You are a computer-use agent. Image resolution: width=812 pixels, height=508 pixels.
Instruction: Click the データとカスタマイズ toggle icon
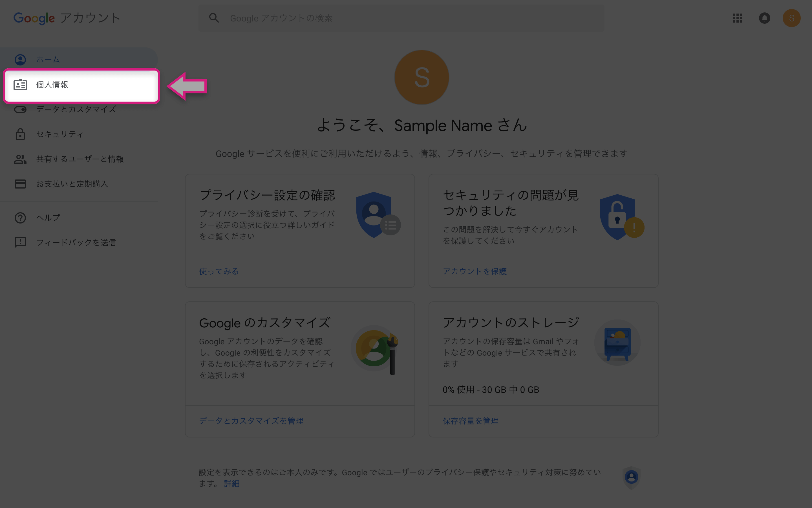coord(20,110)
